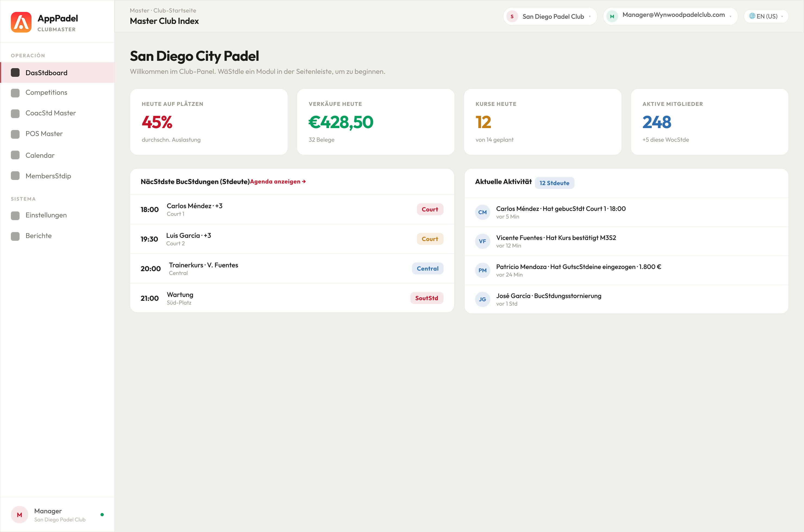Click the Carlos Méndez booked Court 1 activity
This screenshot has width=804, height=532.
tap(626, 212)
